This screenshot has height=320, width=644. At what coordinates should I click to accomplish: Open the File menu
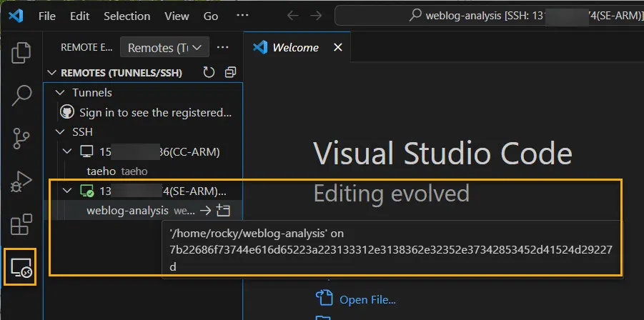[x=47, y=16]
